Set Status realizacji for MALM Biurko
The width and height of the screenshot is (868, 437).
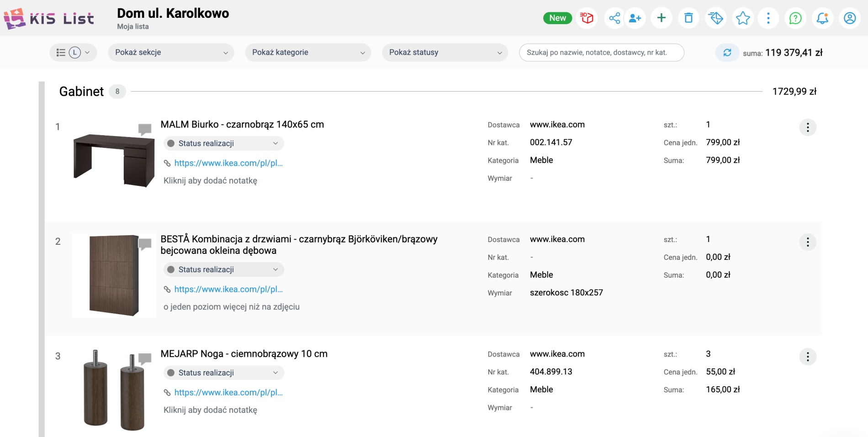(223, 143)
